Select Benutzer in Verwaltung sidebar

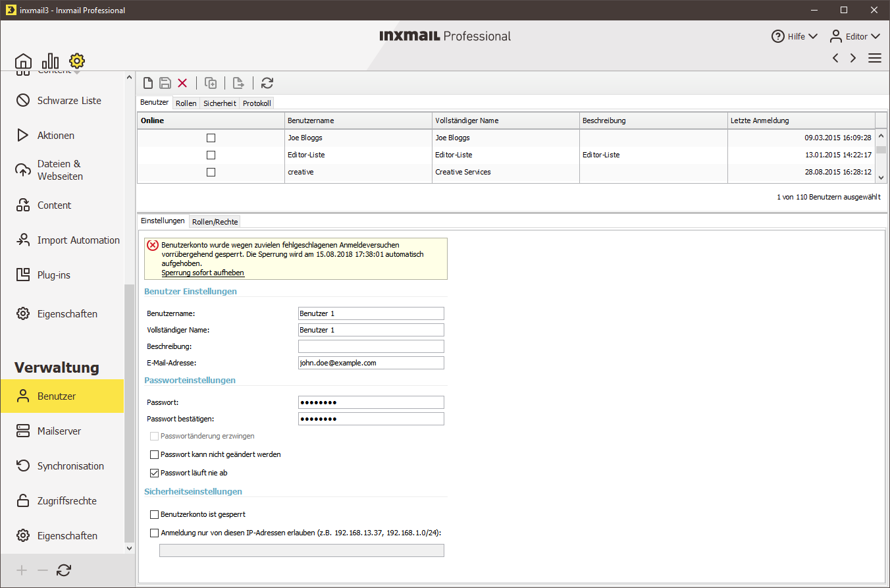pos(62,396)
